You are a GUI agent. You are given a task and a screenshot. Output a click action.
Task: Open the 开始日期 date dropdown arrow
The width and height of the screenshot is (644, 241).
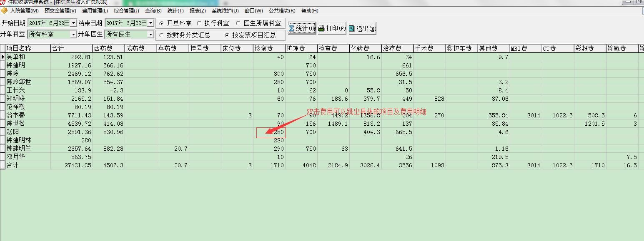point(73,23)
